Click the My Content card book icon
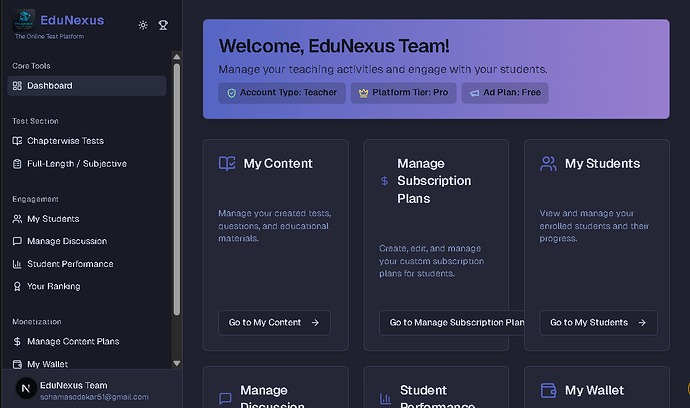690x408 pixels. (227, 163)
